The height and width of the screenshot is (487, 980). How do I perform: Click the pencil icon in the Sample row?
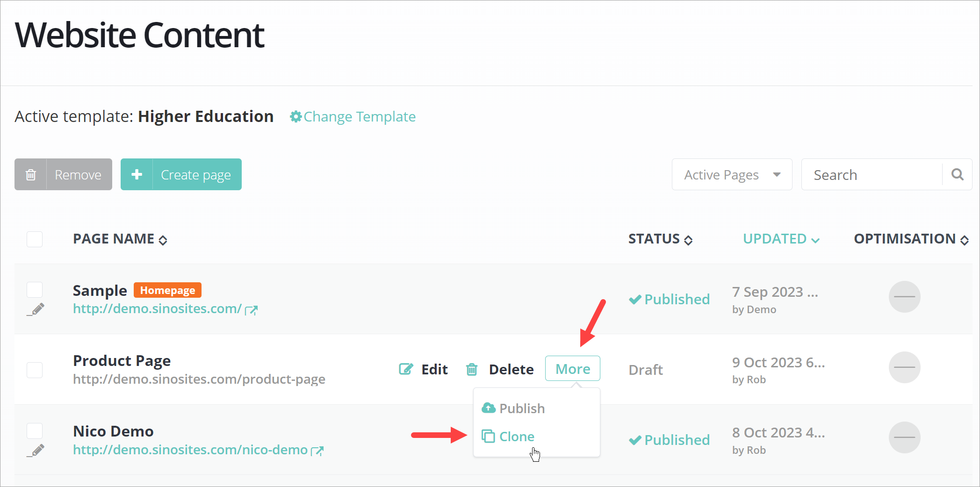[x=36, y=309]
